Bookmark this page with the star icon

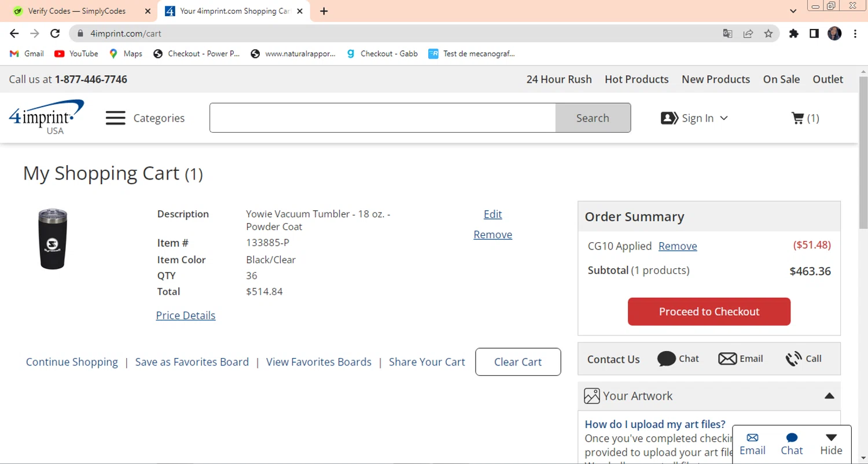click(x=768, y=34)
